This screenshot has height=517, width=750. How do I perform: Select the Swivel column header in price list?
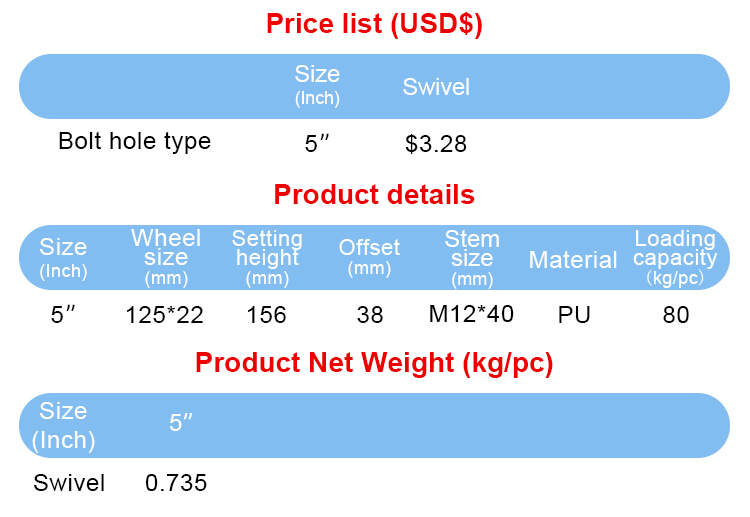436,87
